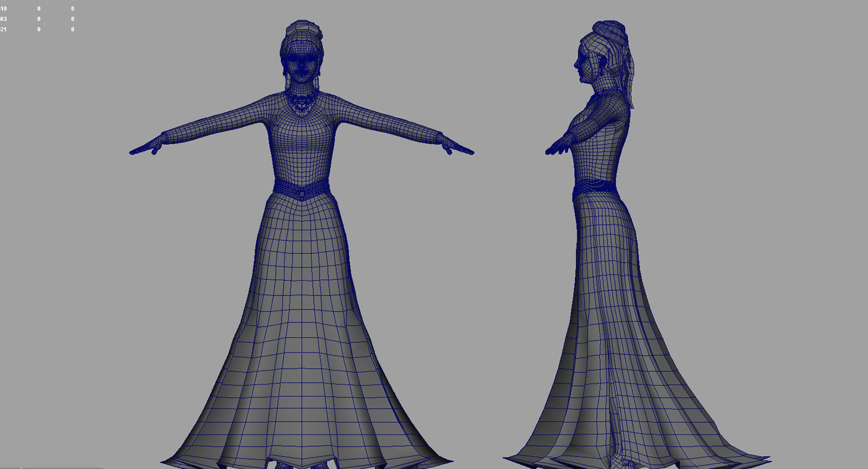Click the heads-up display value ending in 21

(4, 29)
